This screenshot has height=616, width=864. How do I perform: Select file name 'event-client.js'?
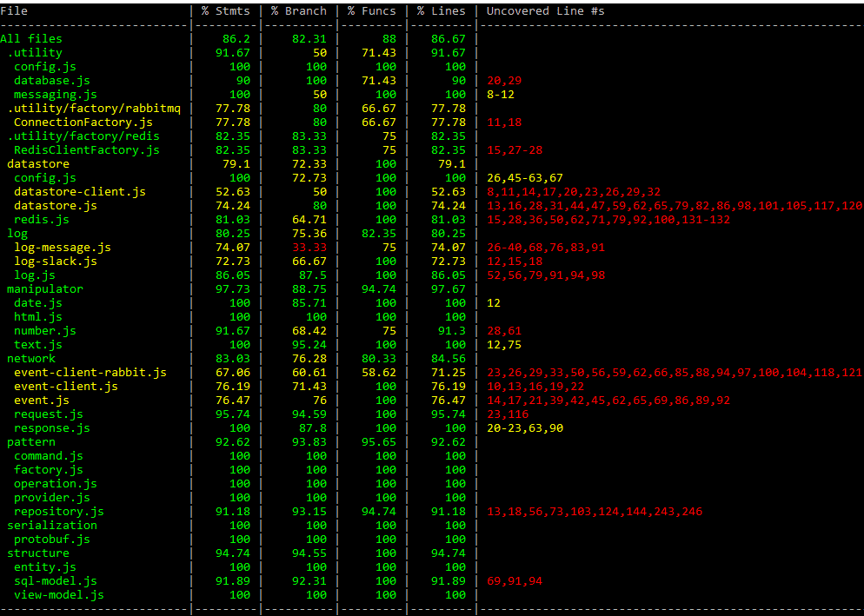click(x=65, y=387)
